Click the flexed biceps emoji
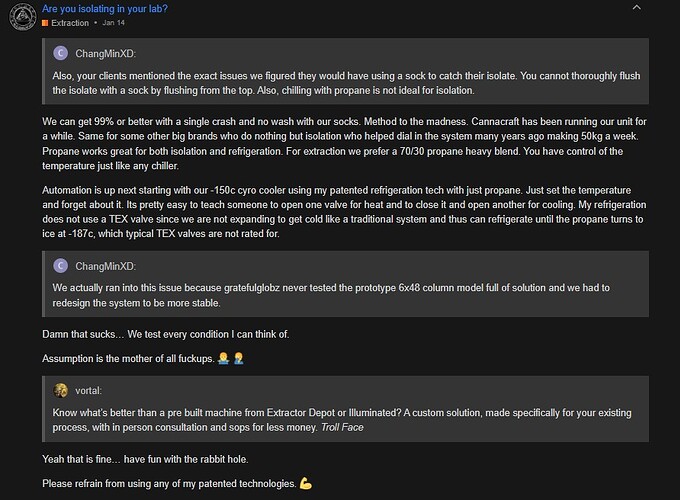 coord(306,484)
